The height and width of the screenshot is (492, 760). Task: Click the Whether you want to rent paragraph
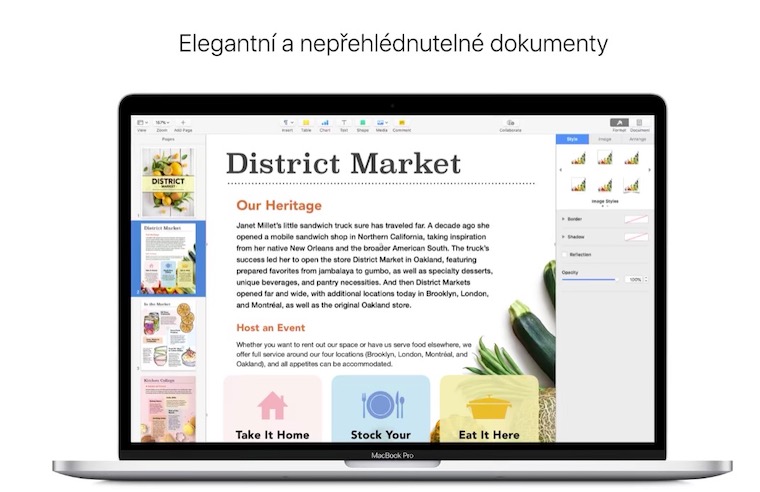(353, 354)
